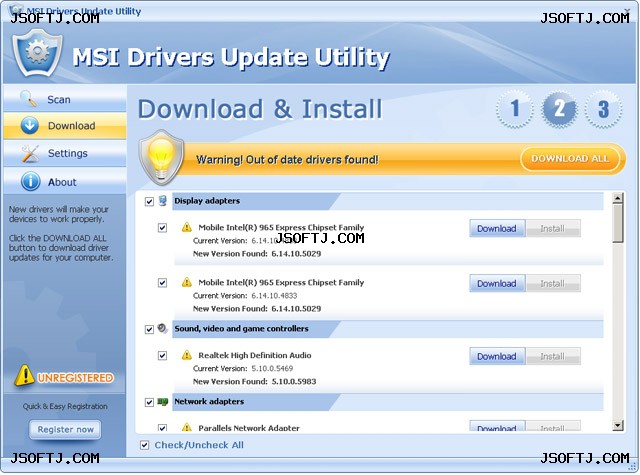The image size is (640, 475).
Task: Open the Settings section
Action: click(x=65, y=153)
